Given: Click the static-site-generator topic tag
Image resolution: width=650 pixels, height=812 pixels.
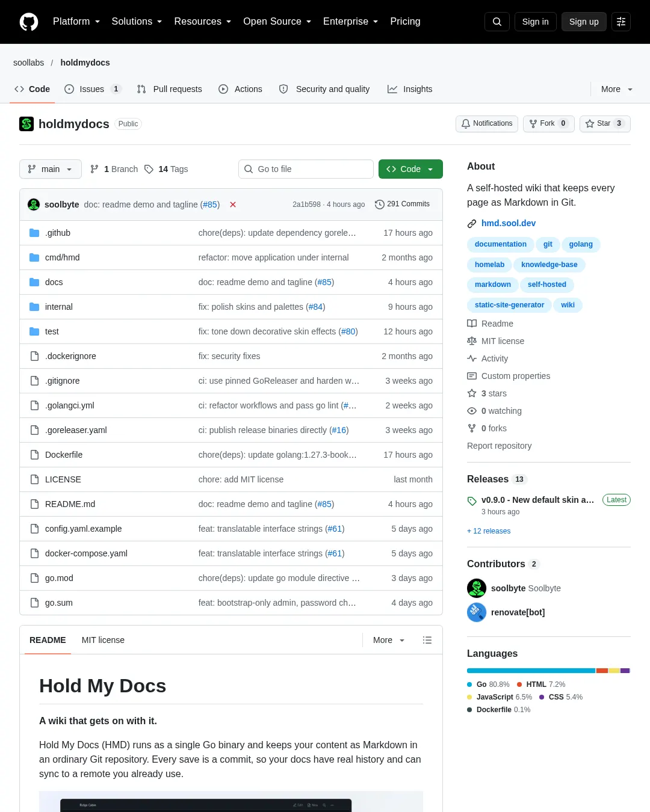Looking at the screenshot, I should [x=509, y=305].
